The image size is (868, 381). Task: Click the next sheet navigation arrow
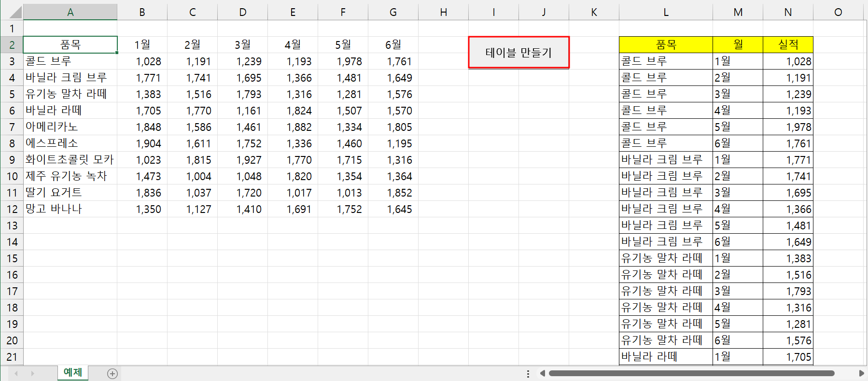tap(32, 373)
